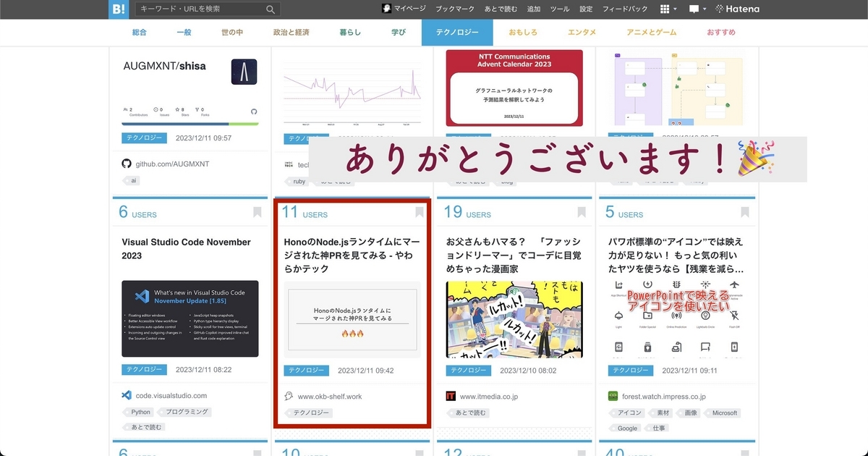Open 11 USERS count for Hono article
Image resolution: width=868 pixels, height=456 pixels.
[305, 212]
